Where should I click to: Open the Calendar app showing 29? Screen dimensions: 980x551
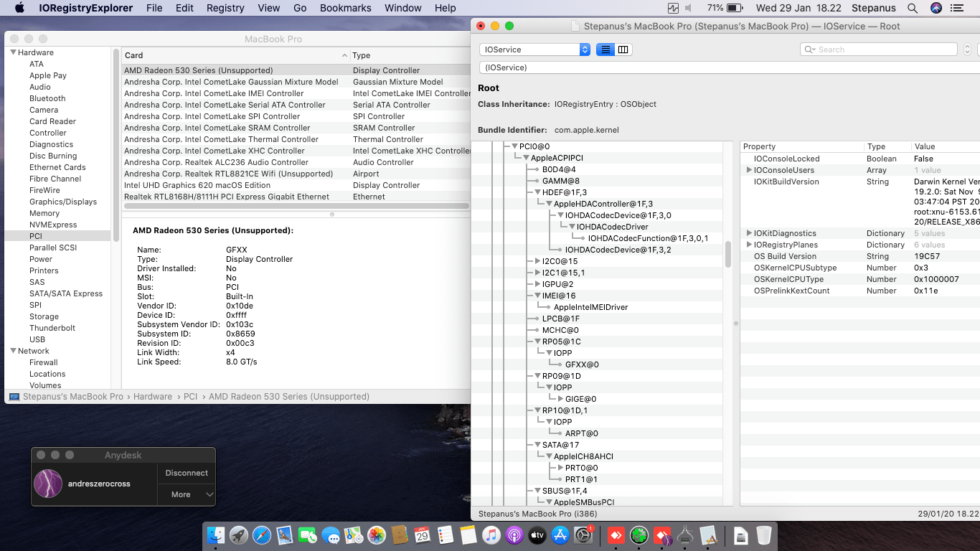pyautogui.click(x=423, y=535)
